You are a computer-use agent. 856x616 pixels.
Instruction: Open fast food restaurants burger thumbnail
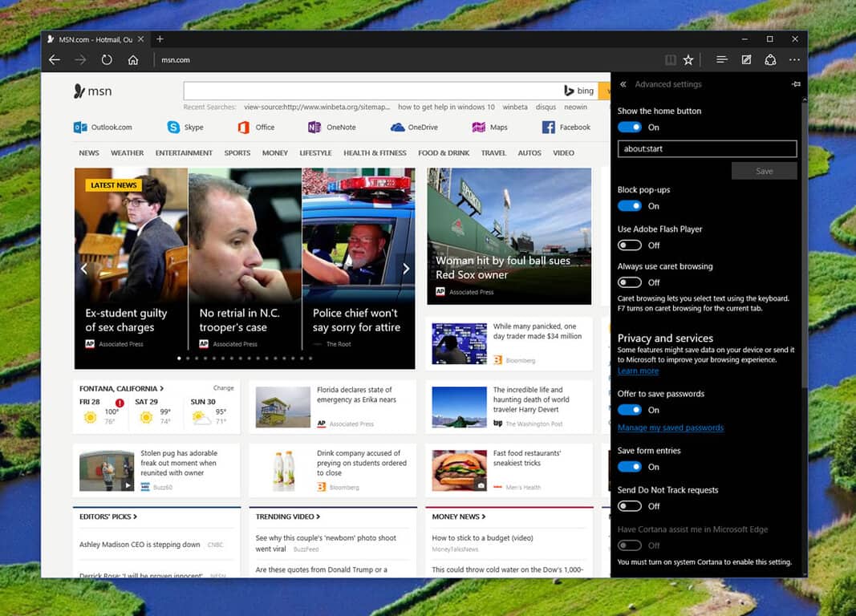(459, 470)
